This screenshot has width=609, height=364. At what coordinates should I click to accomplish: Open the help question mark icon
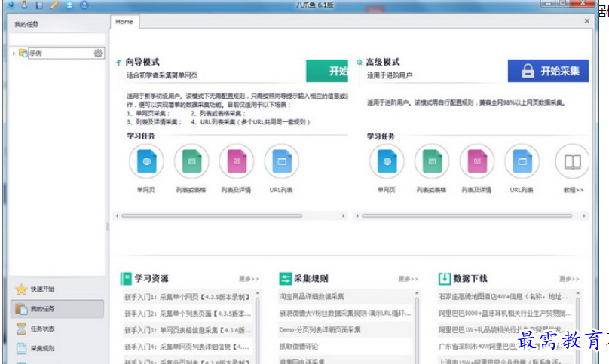coord(84,5)
